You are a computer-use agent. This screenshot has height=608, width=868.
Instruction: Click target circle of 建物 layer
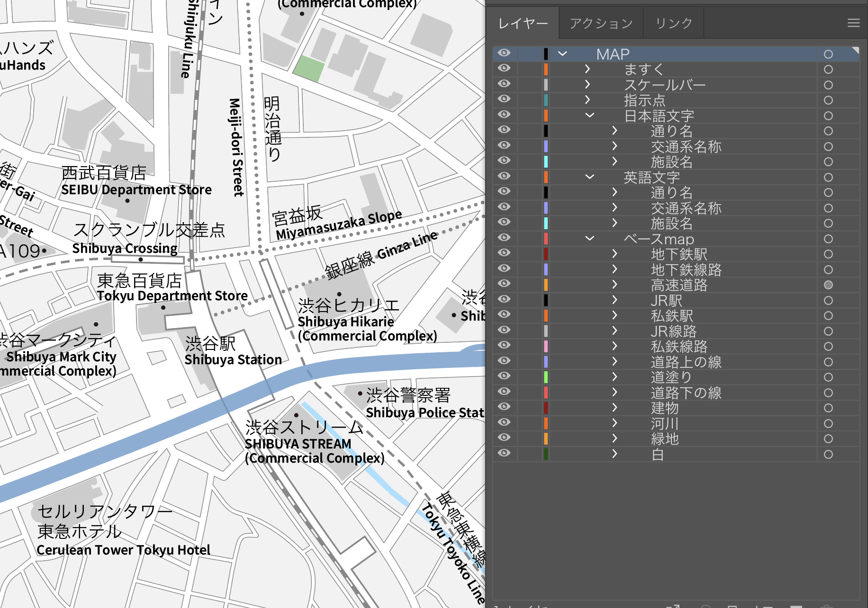pyautogui.click(x=828, y=408)
